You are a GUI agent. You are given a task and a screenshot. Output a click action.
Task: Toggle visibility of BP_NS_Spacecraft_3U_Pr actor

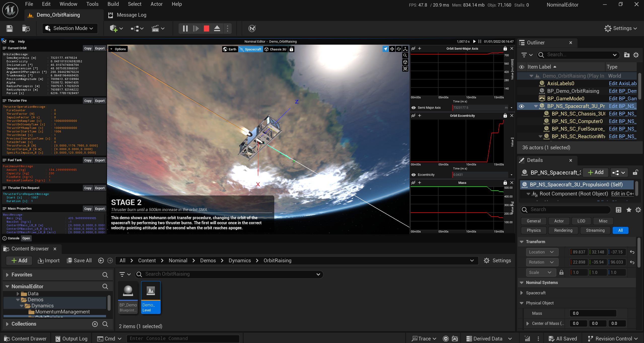coord(522,106)
